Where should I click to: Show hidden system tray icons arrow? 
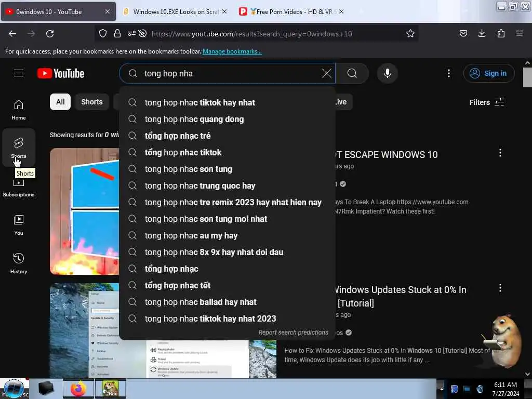point(442,389)
